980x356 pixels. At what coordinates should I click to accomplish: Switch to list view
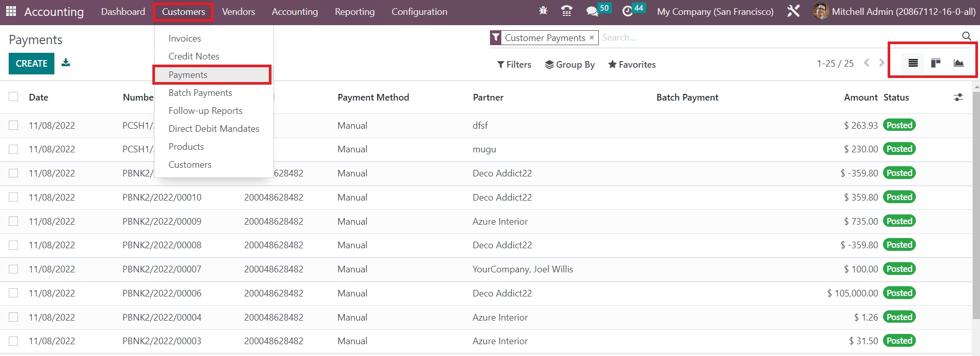913,63
